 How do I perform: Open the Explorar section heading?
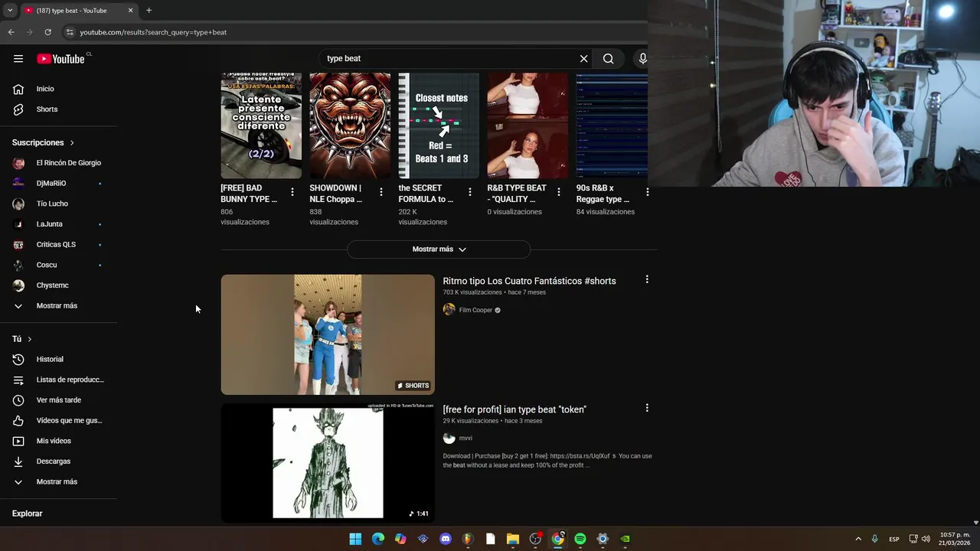click(28, 514)
